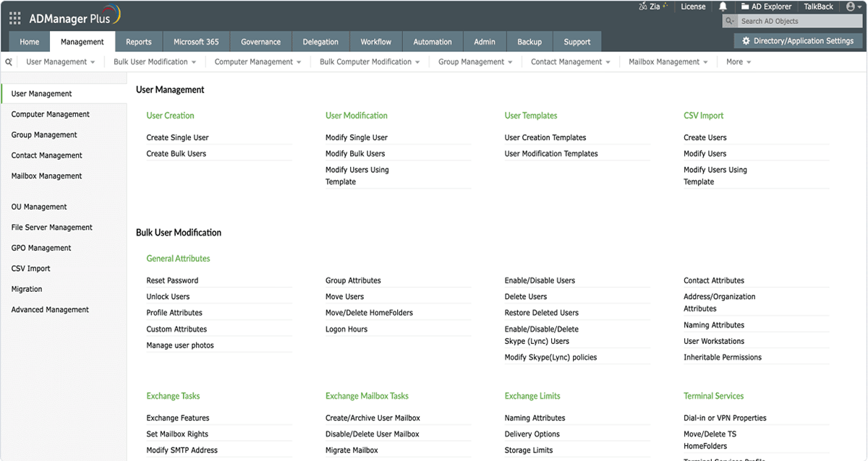
Task: Open the Microsoft 365 tab
Action: [x=196, y=42]
